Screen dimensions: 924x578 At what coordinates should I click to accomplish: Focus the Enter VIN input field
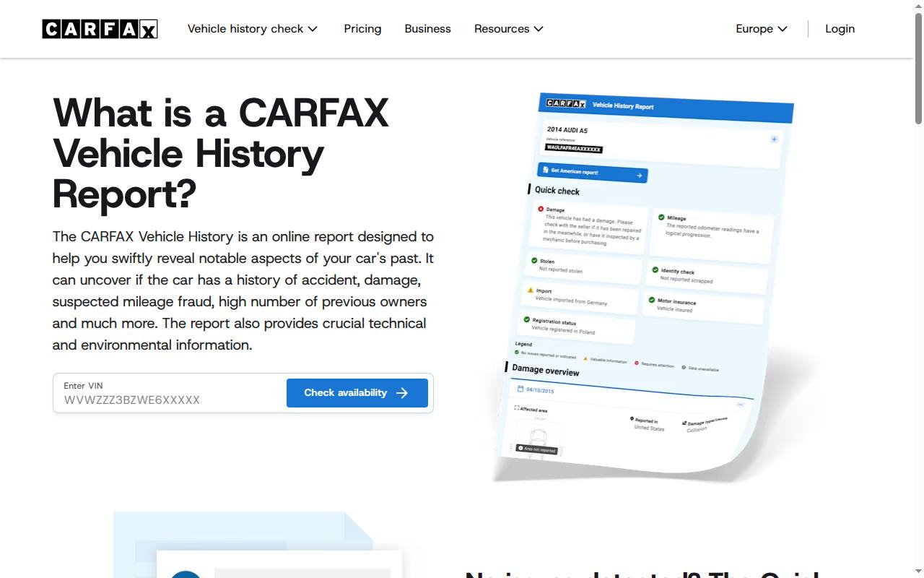[170, 393]
